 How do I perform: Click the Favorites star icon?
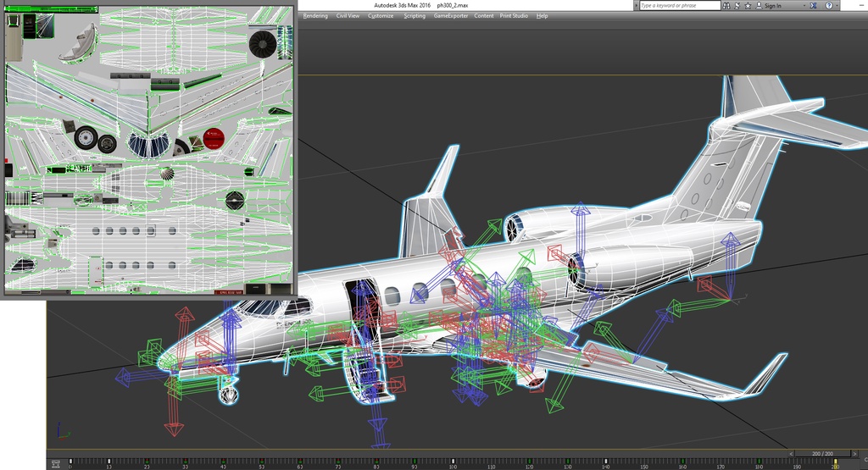[747, 5]
